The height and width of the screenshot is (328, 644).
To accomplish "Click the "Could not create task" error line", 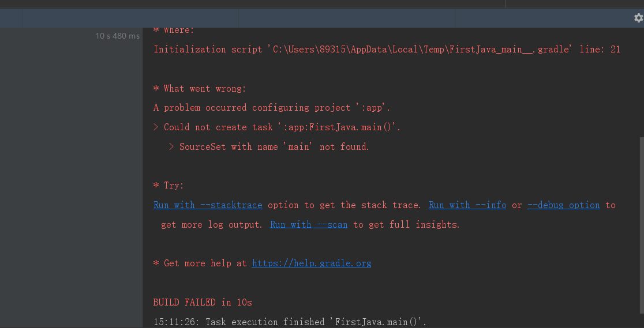I will tap(277, 127).
